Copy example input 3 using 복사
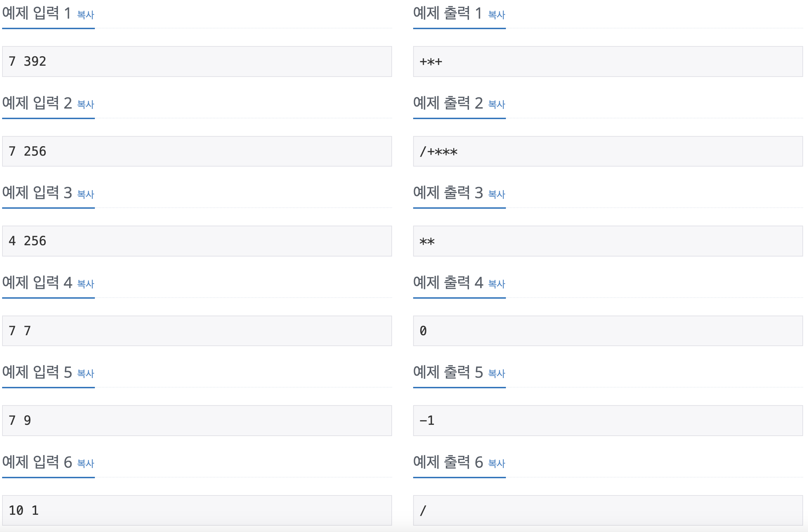 pos(86,194)
